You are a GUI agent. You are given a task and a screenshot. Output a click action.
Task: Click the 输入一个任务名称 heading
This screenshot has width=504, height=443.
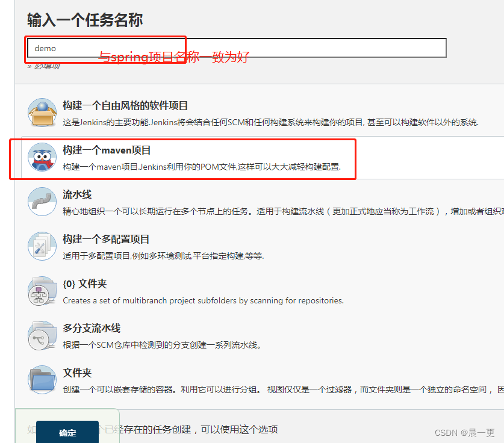85,20
